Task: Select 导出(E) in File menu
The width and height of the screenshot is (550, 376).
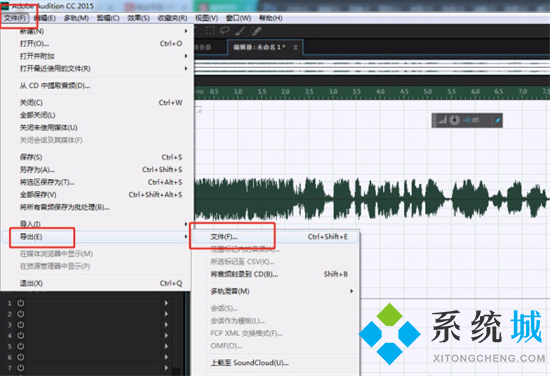Action: (x=97, y=237)
